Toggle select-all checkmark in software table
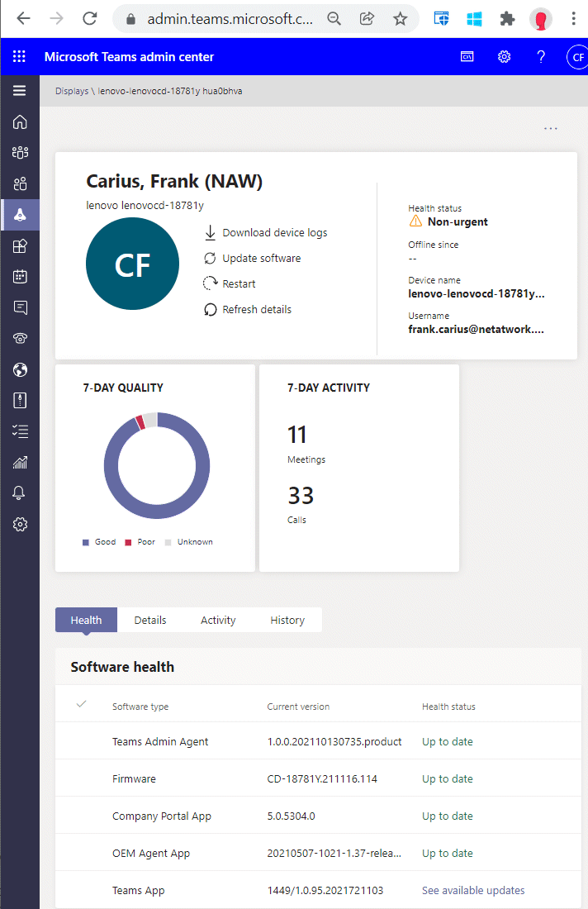Viewport: 588px width, 909px height. [81, 704]
